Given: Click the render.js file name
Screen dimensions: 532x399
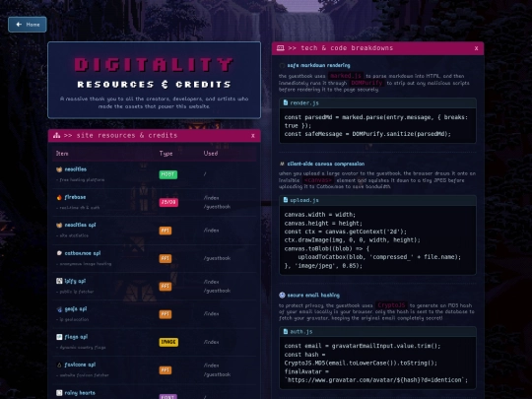Looking at the screenshot, I should point(304,102).
